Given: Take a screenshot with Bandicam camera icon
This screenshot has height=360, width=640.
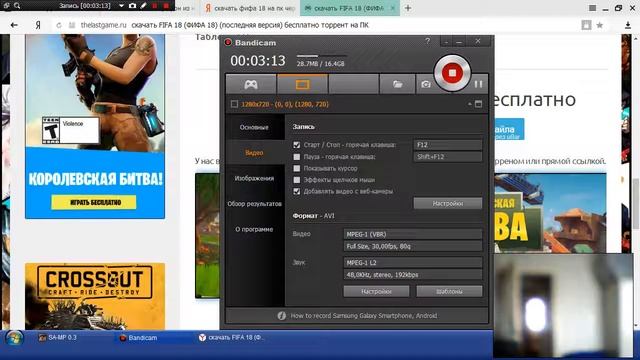Looking at the screenshot, I should [x=426, y=84].
